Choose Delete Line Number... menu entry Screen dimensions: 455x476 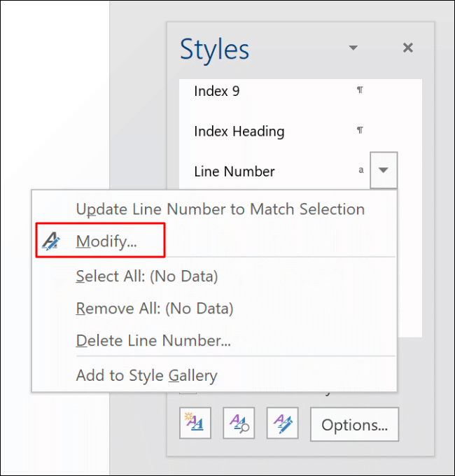153,341
